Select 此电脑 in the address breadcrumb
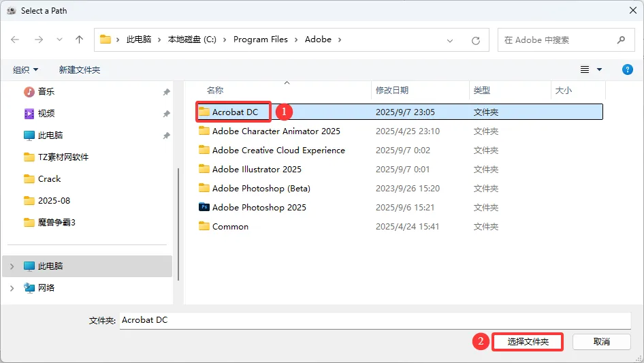This screenshot has height=363, width=644. point(139,40)
